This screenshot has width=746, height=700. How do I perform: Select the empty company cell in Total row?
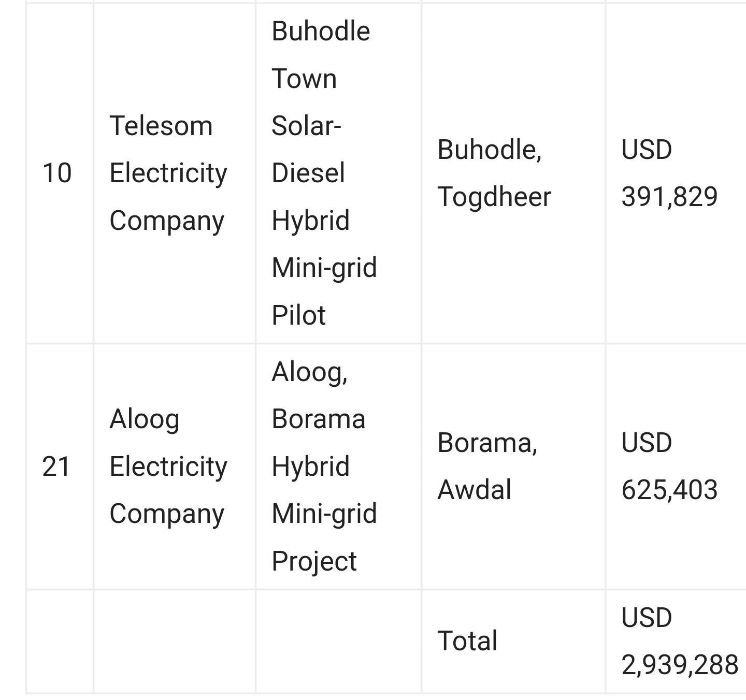(175, 641)
